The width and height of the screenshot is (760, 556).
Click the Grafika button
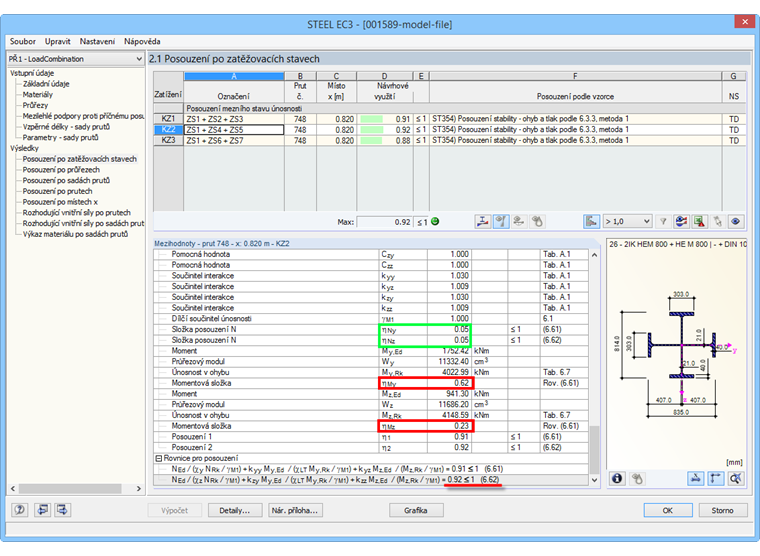(x=416, y=510)
